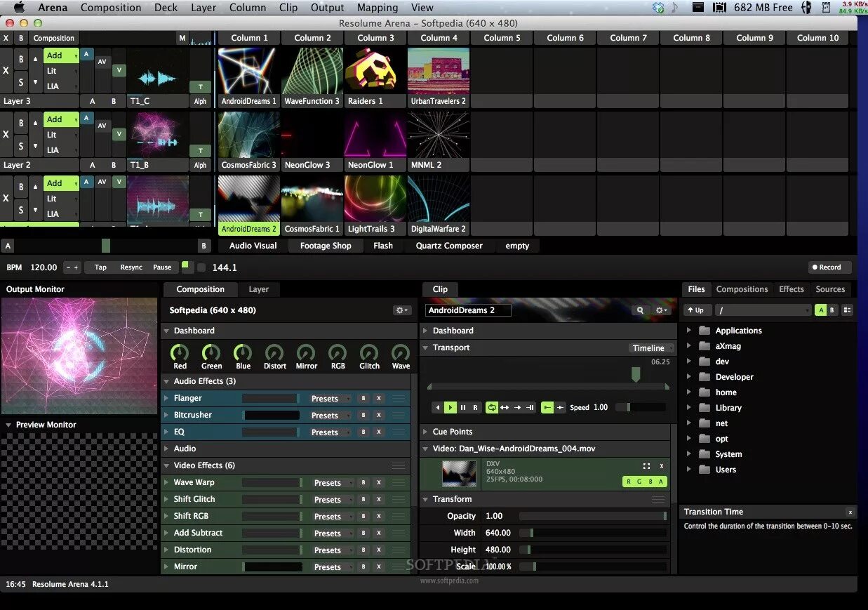Click the Speed slider in Transport
The width and height of the screenshot is (868, 610).
point(641,407)
